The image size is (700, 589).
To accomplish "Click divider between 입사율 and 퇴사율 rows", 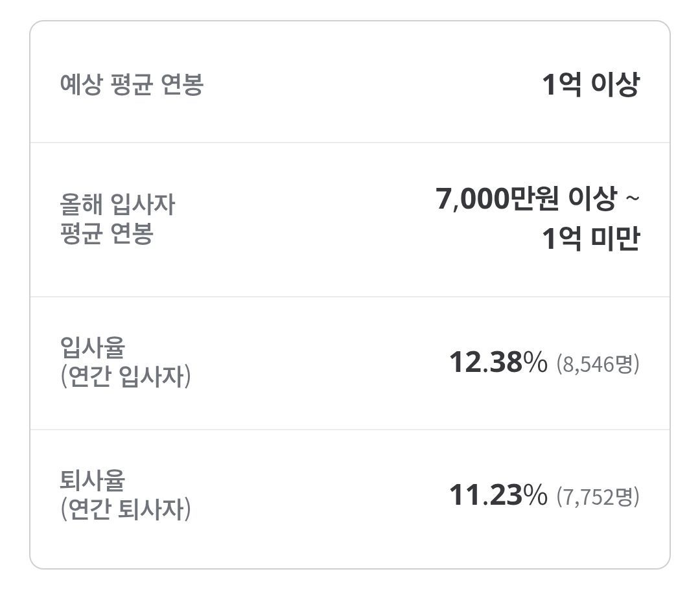I will click(350, 430).
